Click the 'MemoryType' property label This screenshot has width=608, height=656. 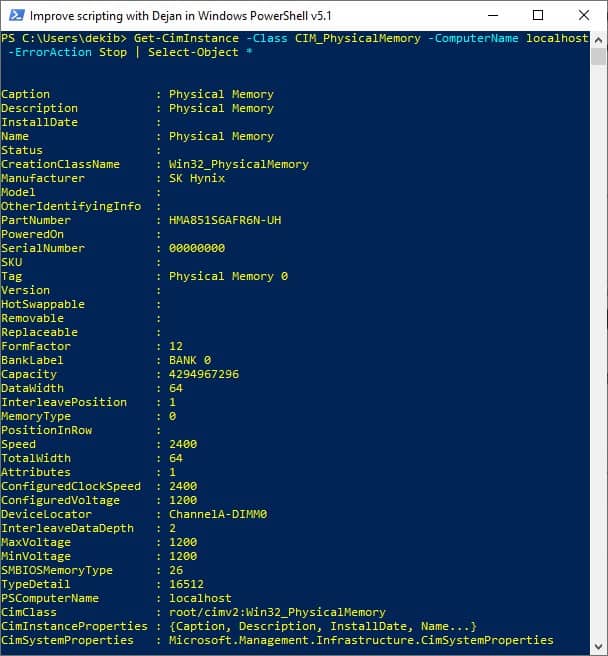36,416
